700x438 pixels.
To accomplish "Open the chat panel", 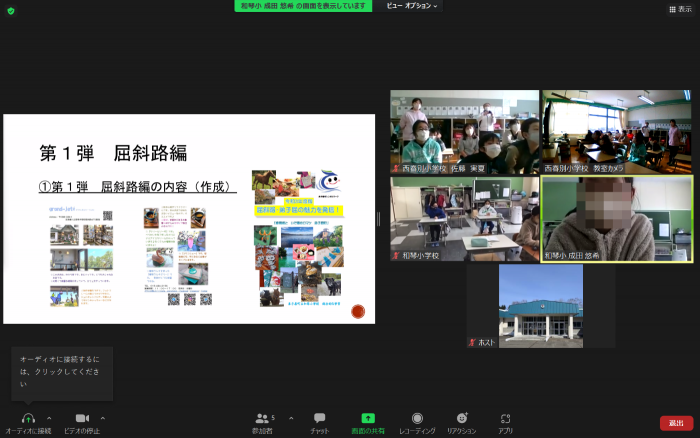I will click(x=320, y=418).
